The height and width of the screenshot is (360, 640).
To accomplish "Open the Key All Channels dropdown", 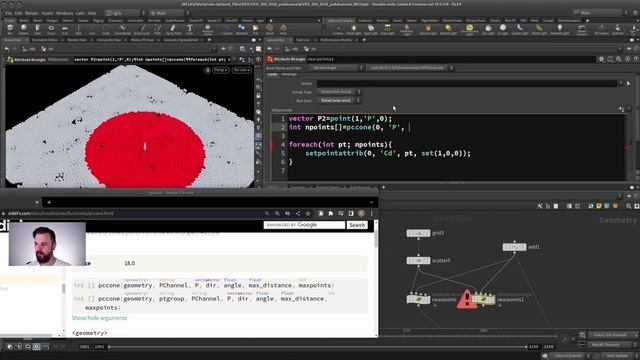I will point(613,345).
